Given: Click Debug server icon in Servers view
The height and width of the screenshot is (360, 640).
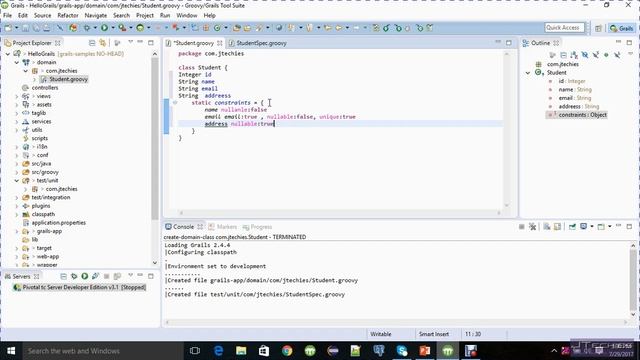Looking at the screenshot, I should (74, 276).
